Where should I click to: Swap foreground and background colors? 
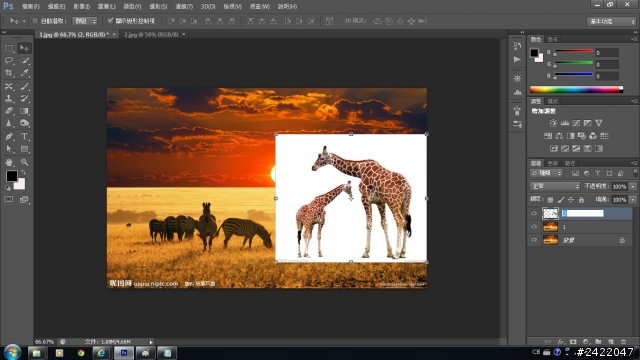click(23, 172)
